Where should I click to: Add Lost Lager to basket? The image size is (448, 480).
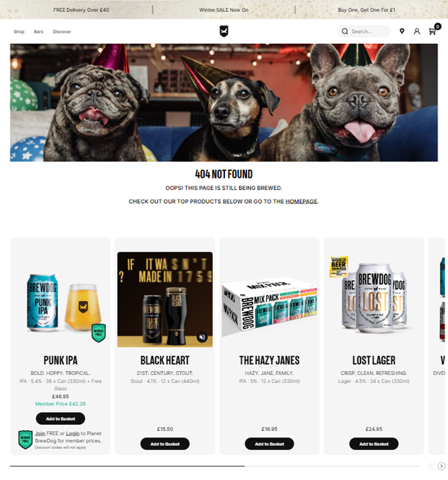(x=374, y=444)
